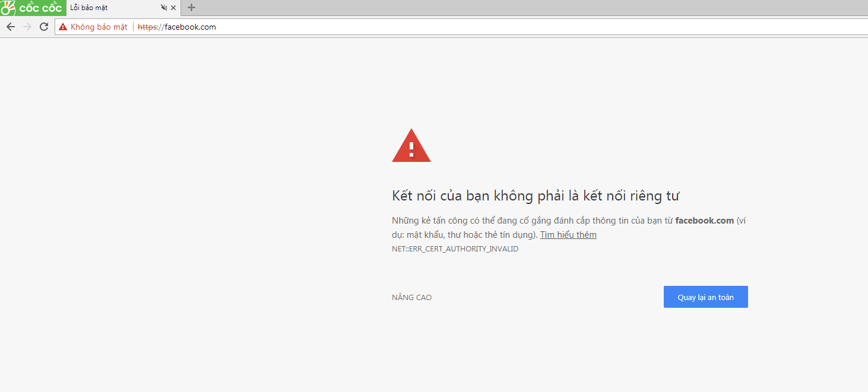Click the Không bảo mật security label
This screenshot has width=868, height=392.
(x=99, y=27)
